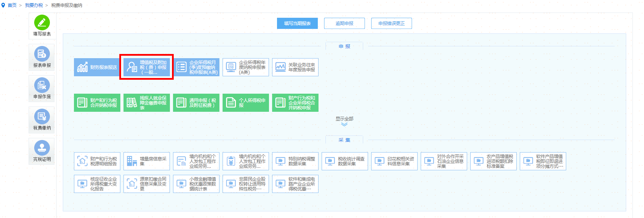Switch to 申报错误更正 tab
The image size is (644, 218).
[x=391, y=23]
